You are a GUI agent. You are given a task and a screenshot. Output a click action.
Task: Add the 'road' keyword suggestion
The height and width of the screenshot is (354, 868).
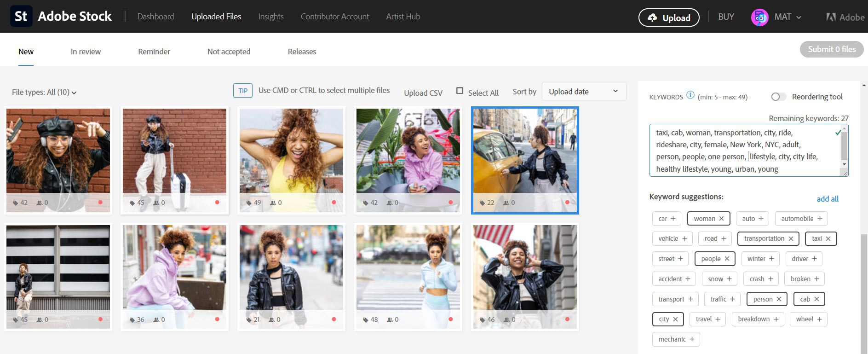coord(715,238)
